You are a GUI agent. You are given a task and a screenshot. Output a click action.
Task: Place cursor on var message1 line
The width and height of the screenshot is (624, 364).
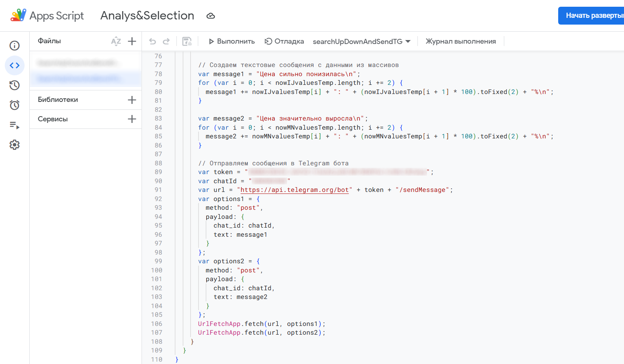coord(279,74)
